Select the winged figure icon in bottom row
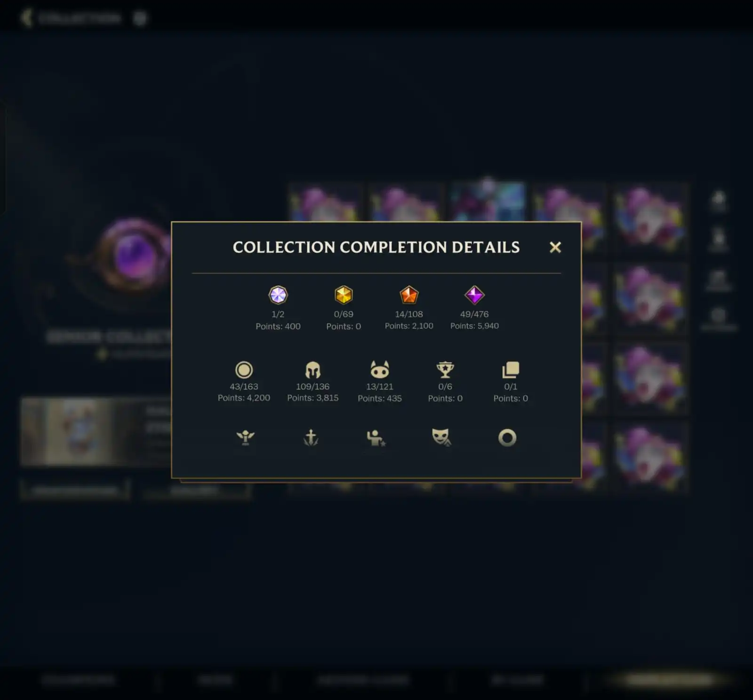The image size is (753, 700). coord(245,438)
